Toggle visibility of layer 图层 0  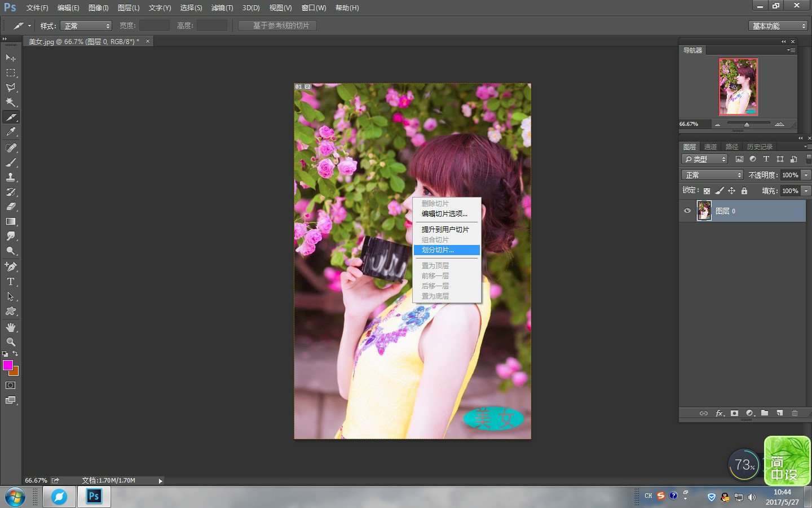tap(687, 211)
